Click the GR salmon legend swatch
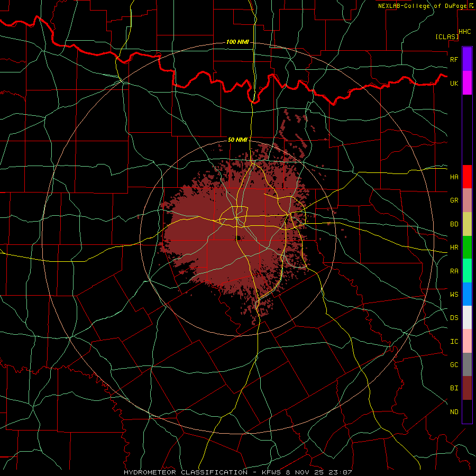 pyautogui.click(x=467, y=200)
